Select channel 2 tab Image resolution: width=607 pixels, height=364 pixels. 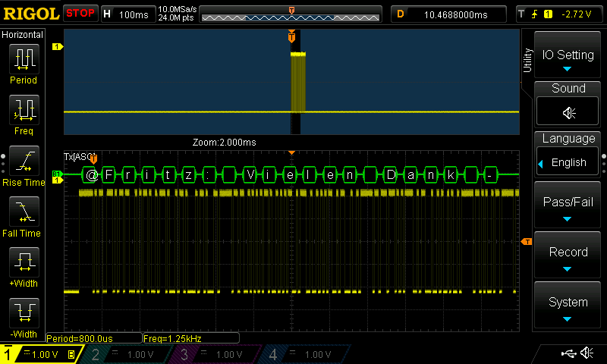click(126, 354)
